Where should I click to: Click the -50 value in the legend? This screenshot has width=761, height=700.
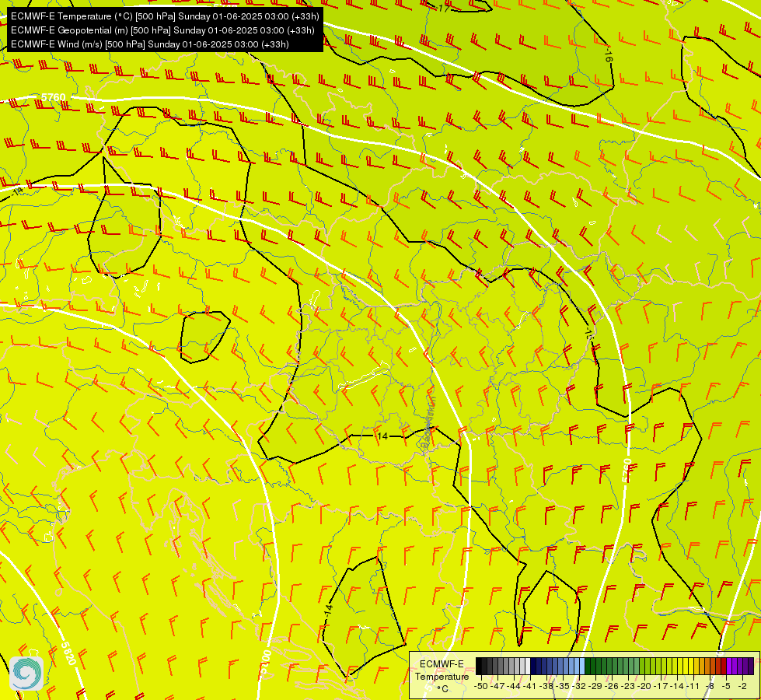(481, 686)
